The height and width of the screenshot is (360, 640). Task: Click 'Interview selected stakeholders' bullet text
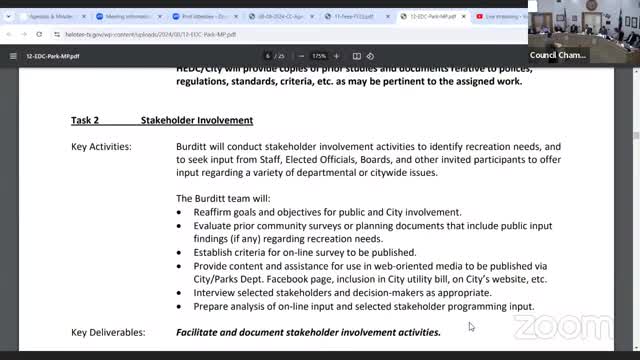coord(342,293)
